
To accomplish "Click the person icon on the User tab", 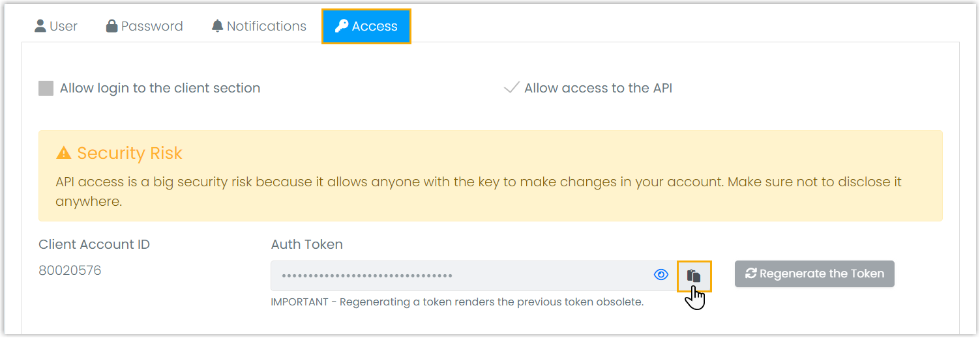I will click(x=40, y=26).
